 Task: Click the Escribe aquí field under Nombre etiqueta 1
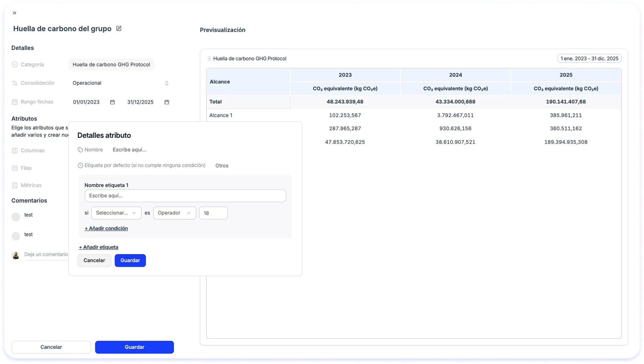pos(185,196)
